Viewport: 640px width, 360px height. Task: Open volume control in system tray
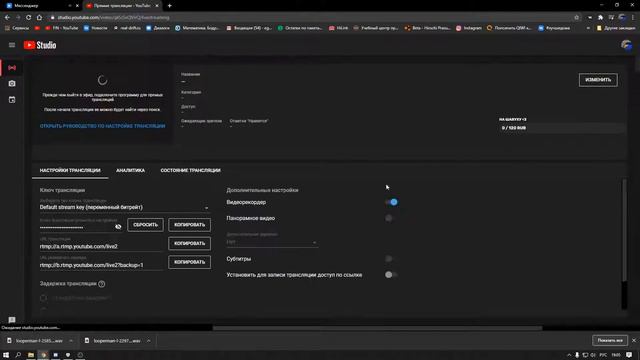click(593, 355)
